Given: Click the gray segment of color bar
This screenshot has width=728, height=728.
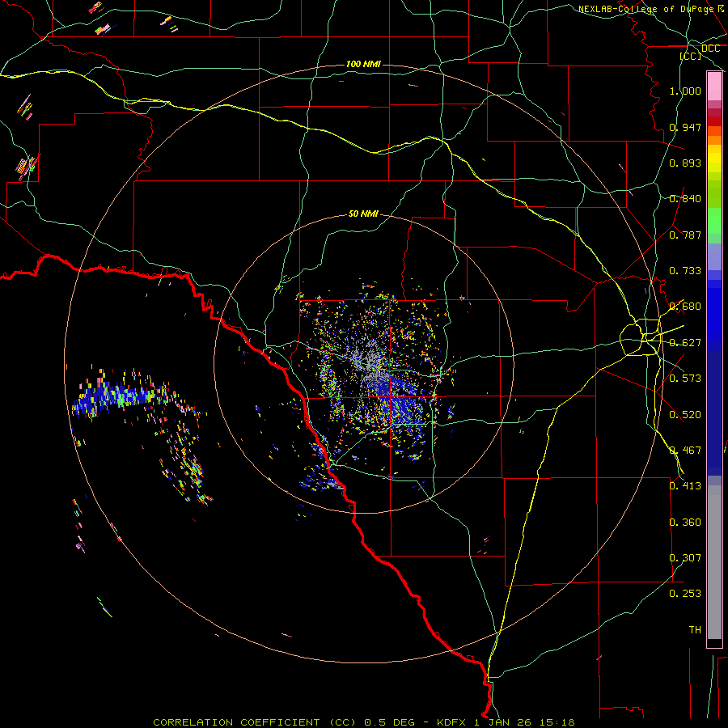Looking at the screenshot, I should pyautogui.click(x=714, y=562).
